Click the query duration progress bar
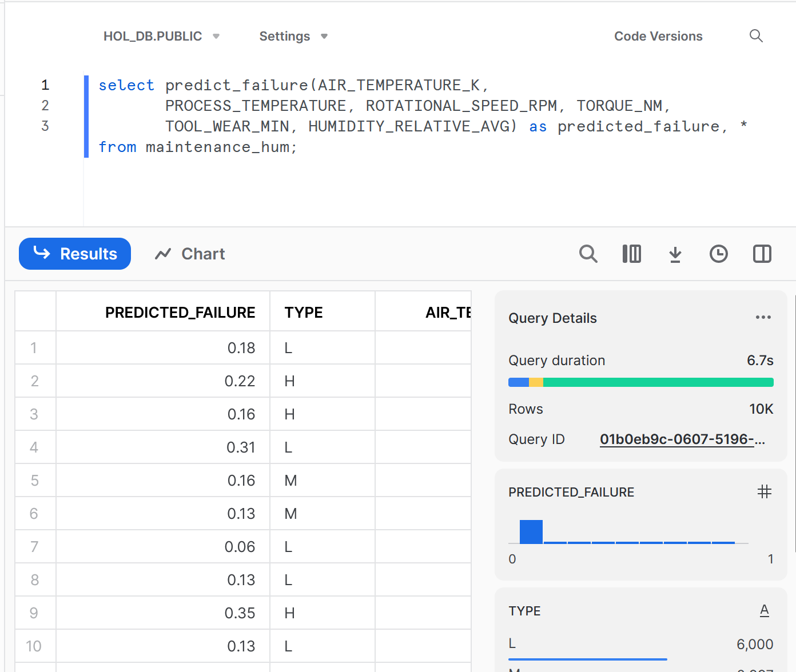Viewport: 796px width, 672px height. [640, 382]
